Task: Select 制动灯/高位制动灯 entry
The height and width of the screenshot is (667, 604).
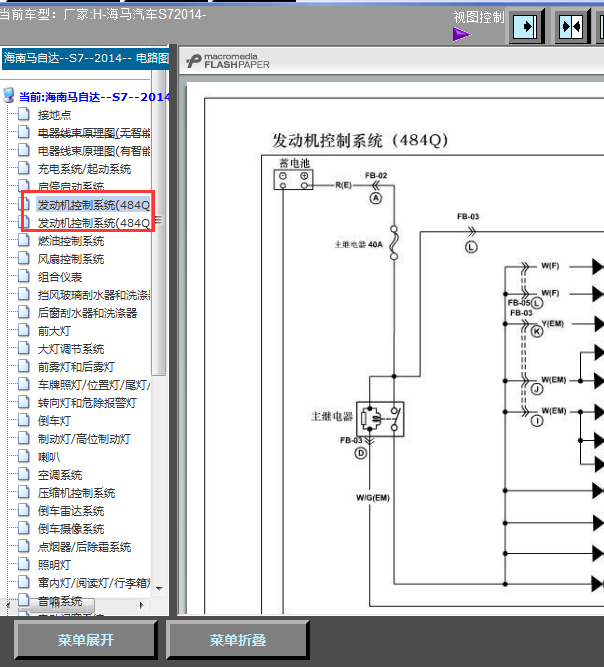Action: 84,439
